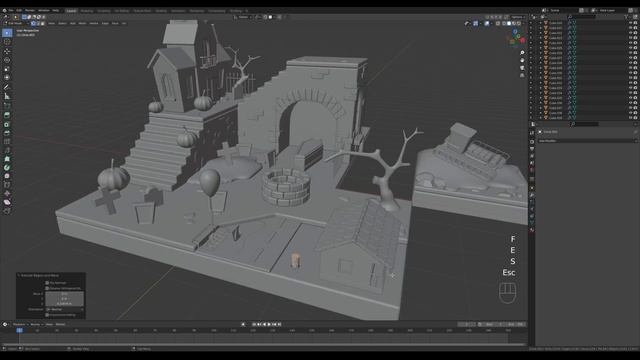The height and width of the screenshot is (360, 640).
Task: Enable edge select mode
Action: pyautogui.click(x=38, y=24)
